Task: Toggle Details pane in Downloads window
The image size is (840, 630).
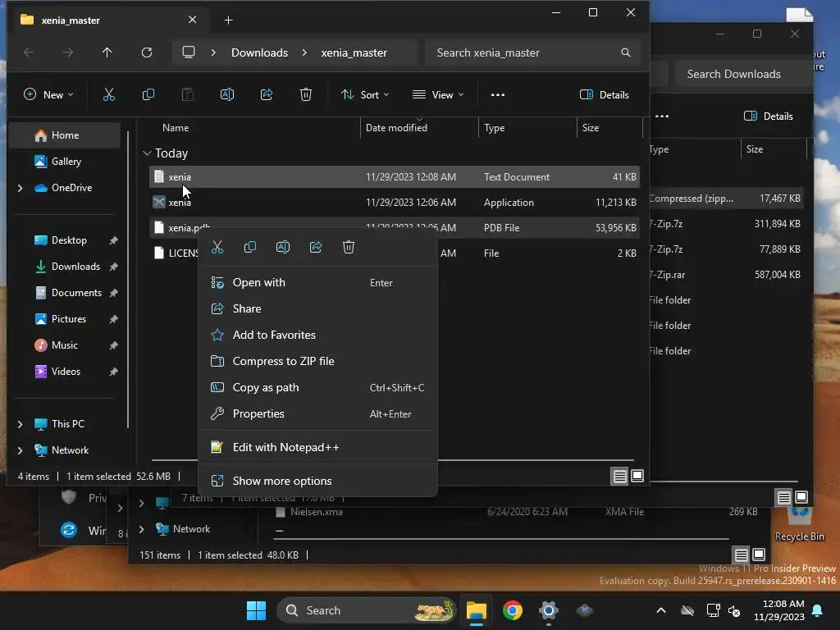Action: tap(768, 116)
